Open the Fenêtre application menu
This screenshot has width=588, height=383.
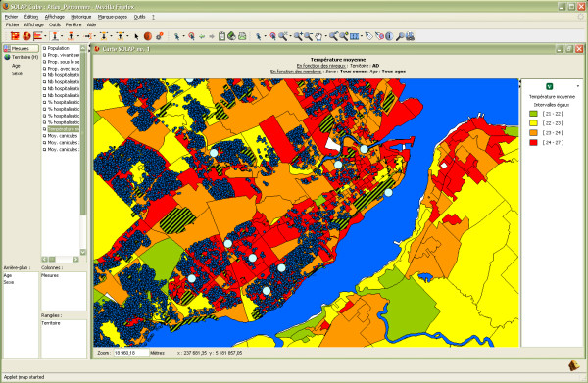point(73,24)
